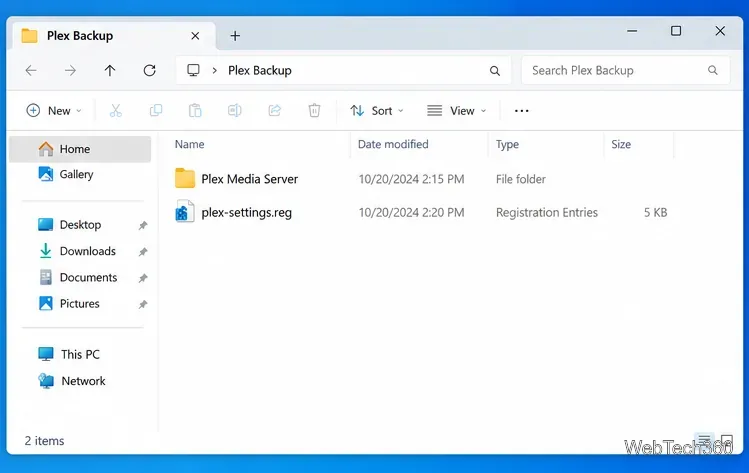Click the plex-settings.reg file icon
The image size is (749, 473).
(x=184, y=212)
